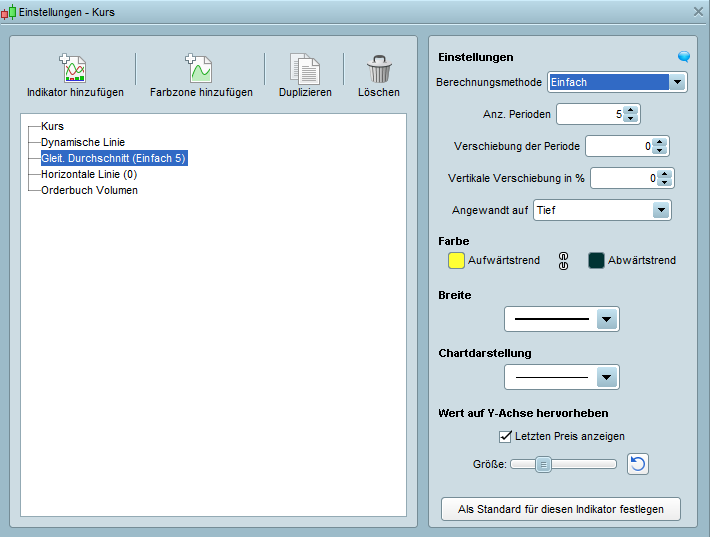Click the Vertikale Verschiebung in % field
Screen dimensions: 710x537
624,178
